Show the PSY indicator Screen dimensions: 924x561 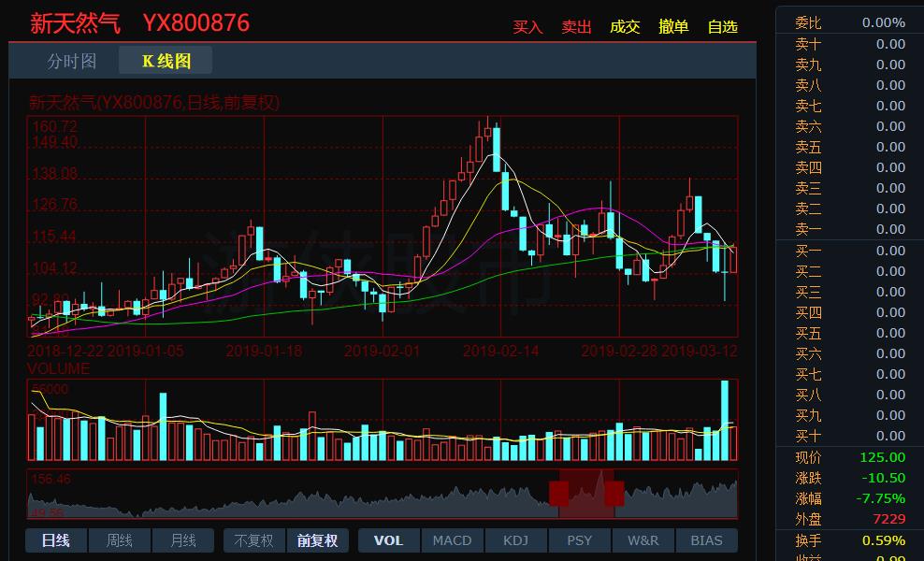[579, 540]
